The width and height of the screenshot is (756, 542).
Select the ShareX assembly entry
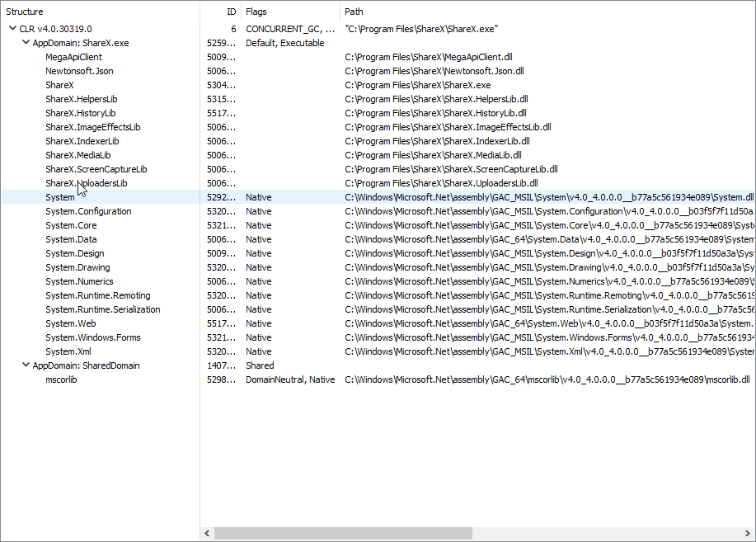59,84
